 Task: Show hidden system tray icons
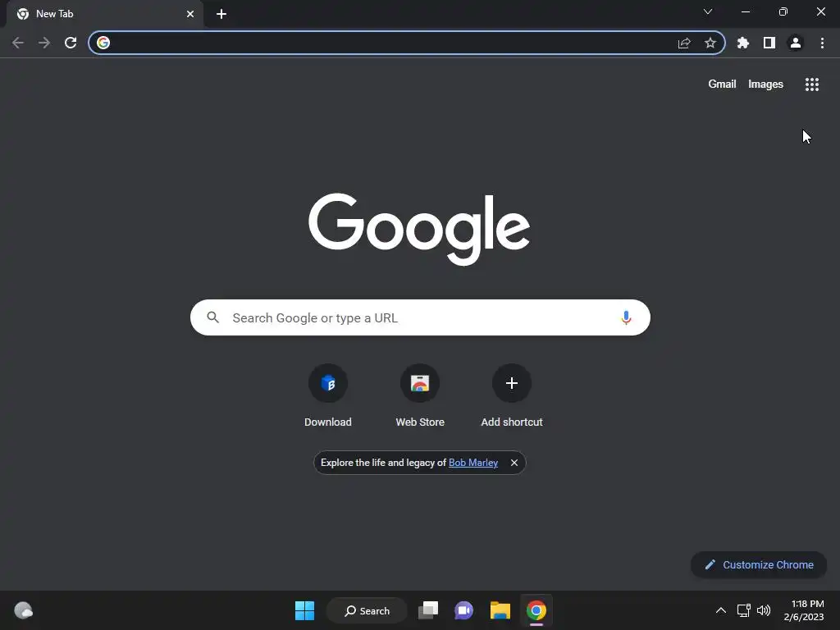(721, 610)
